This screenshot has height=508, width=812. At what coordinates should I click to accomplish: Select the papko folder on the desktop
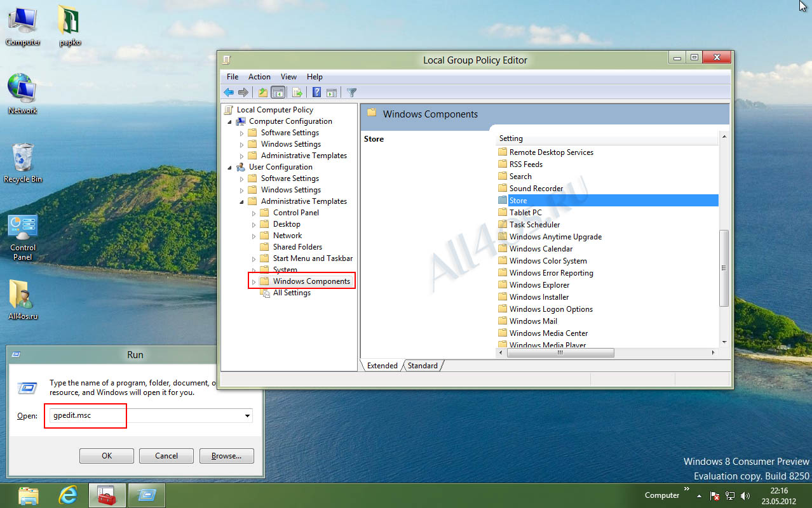(70, 25)
